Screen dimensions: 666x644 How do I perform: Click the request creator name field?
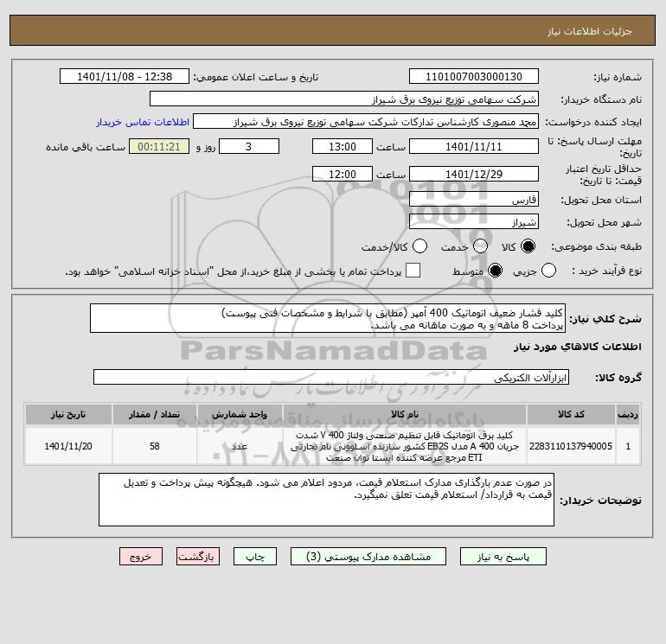click(x=366, y=121)
